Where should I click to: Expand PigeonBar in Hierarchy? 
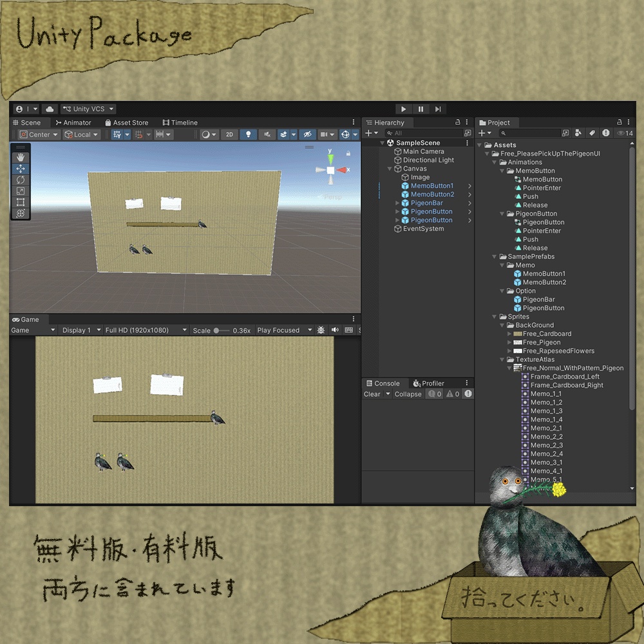point(397,204)
